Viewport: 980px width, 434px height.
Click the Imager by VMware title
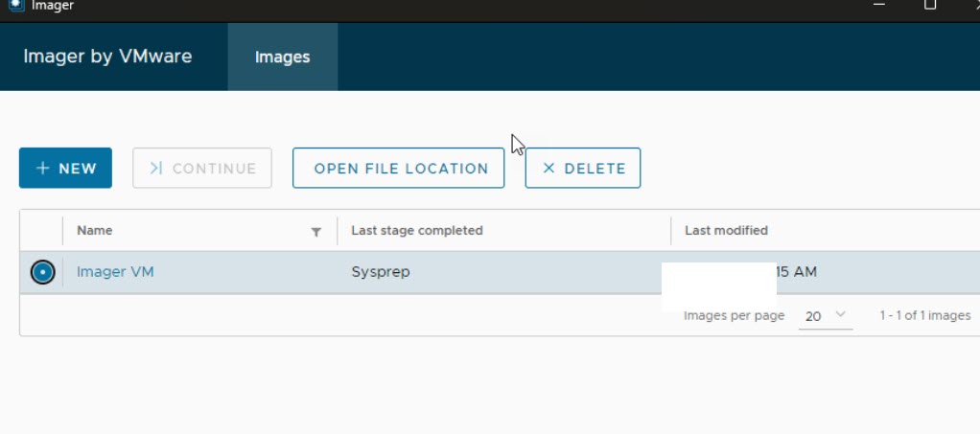point(107,57)
